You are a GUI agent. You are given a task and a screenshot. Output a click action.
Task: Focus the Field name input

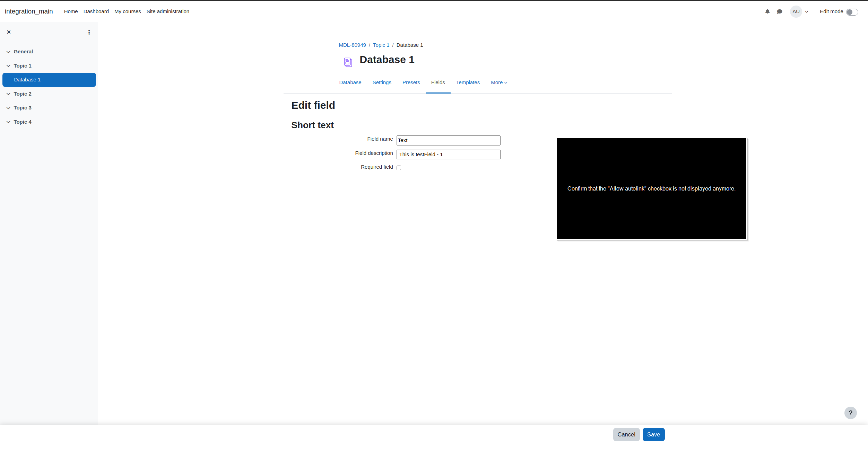tap(448, 140)
